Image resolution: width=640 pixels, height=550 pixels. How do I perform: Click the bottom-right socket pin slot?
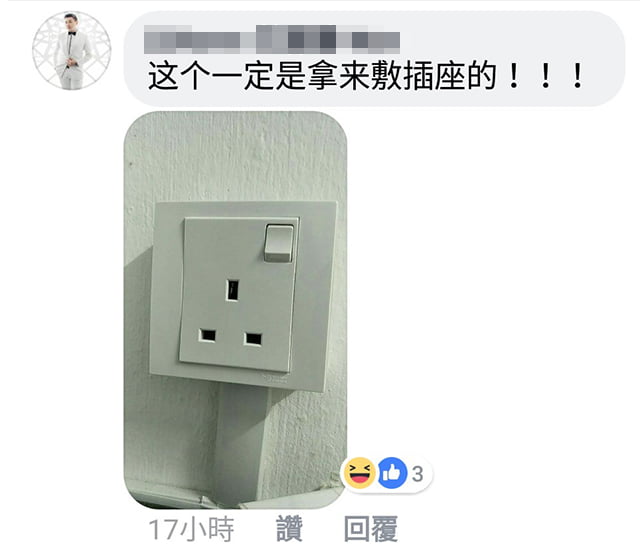253,339
